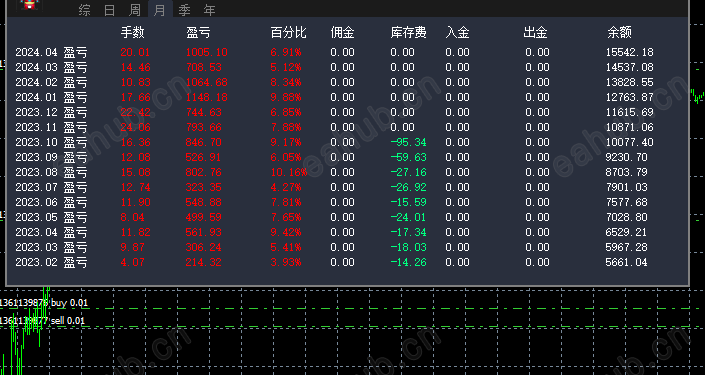The image size is (705, 375).
Task: Click the red icon left of tabs
Action: pos(30,5)
